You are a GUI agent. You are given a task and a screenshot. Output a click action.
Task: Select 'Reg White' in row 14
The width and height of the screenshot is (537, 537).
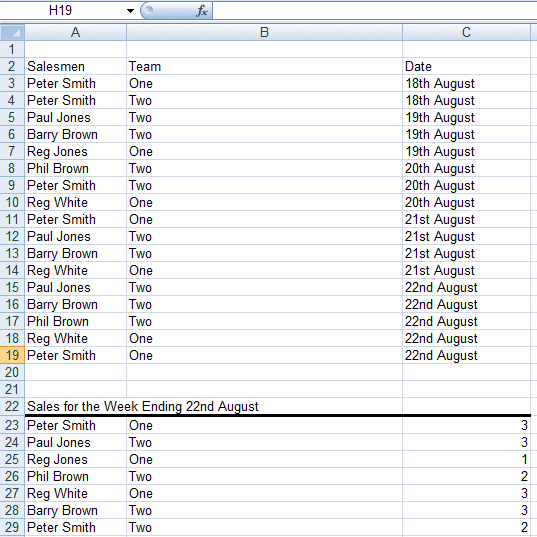click(75, 270)
